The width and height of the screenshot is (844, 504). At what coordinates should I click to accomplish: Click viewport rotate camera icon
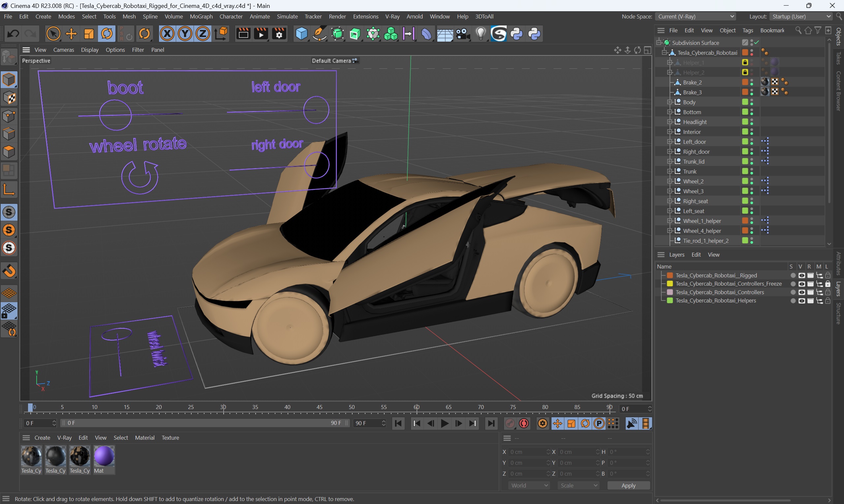tap(637, 50)
